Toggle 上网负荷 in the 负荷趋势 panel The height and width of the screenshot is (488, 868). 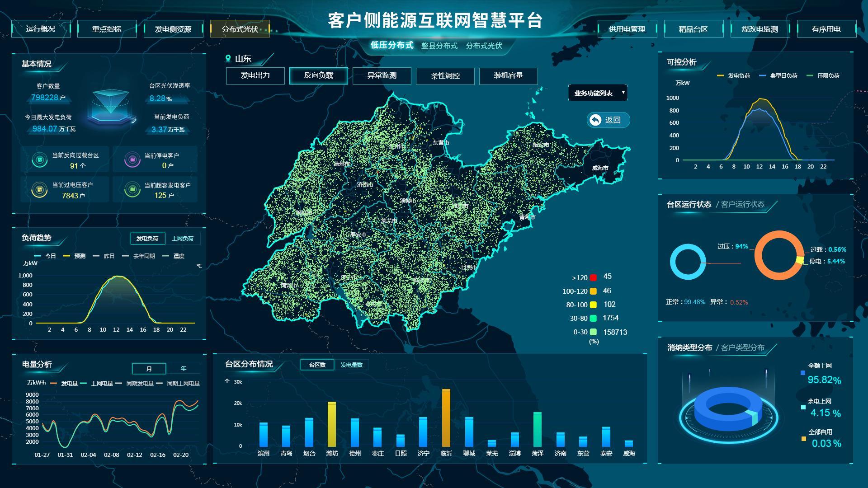pyautogui.click(x=183, y=238)
